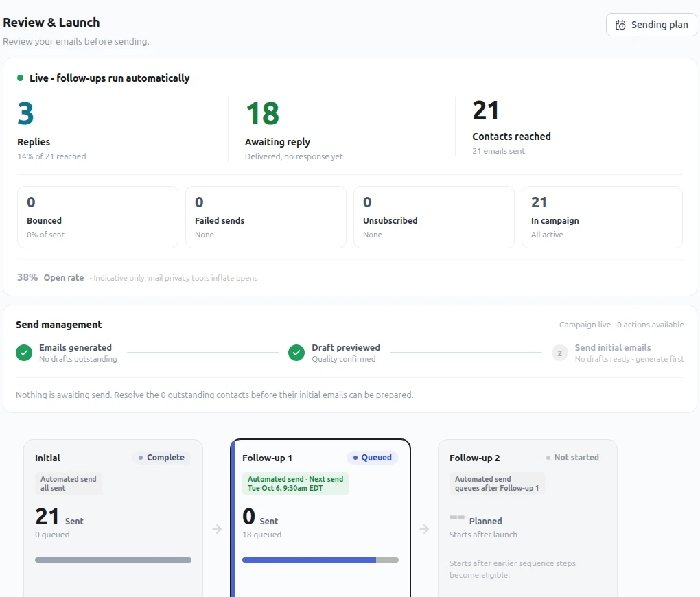Select the Follow-up 2 card title
The width and height of the screenshot is (700, 597).
[x=474, y=458]
